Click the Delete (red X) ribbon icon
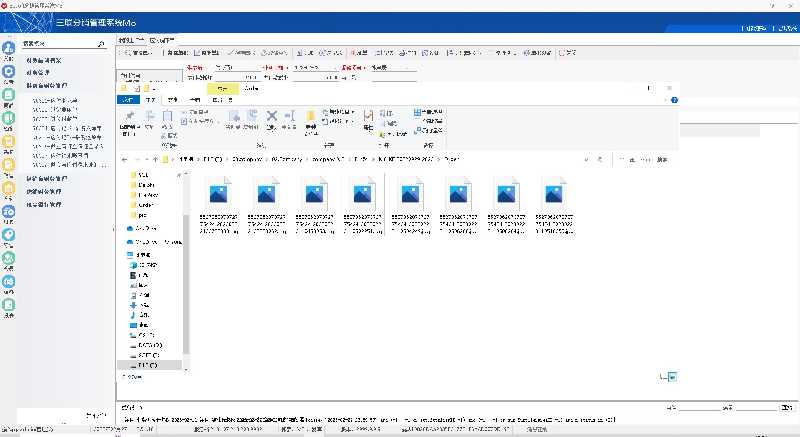800x437 pixels. point(271,117)
